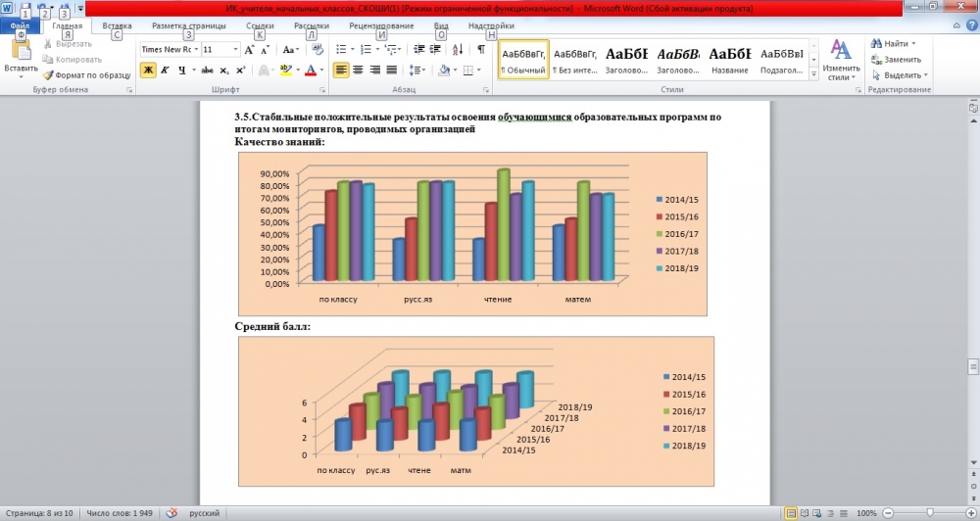Open font size dropdown
The width and height of the screenshot is (980, 521).
point(235,49)
